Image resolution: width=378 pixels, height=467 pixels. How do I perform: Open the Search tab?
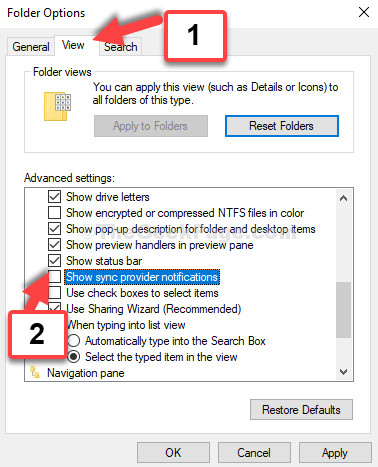point(121,47)
